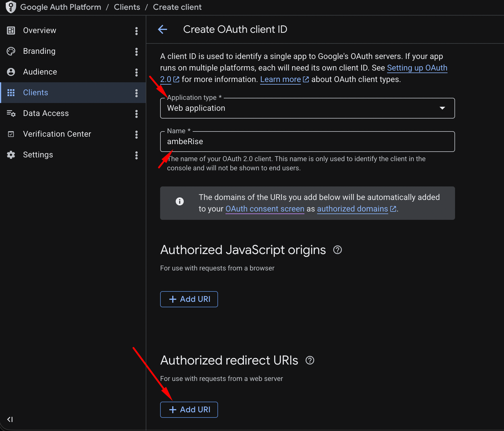This screenshot has width=504, height=431.
Task: Open the authorized domains link
Action: coord(353,209)
